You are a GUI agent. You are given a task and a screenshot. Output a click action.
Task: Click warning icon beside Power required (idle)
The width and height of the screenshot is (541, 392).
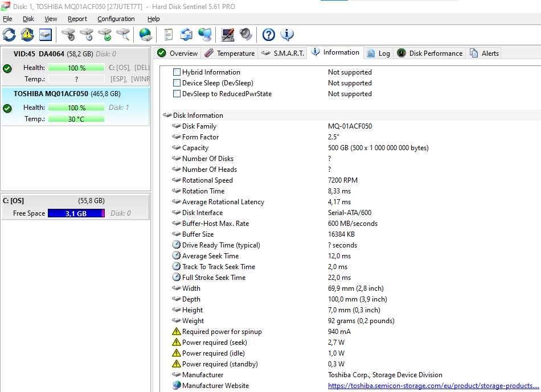tap(177, 353)
